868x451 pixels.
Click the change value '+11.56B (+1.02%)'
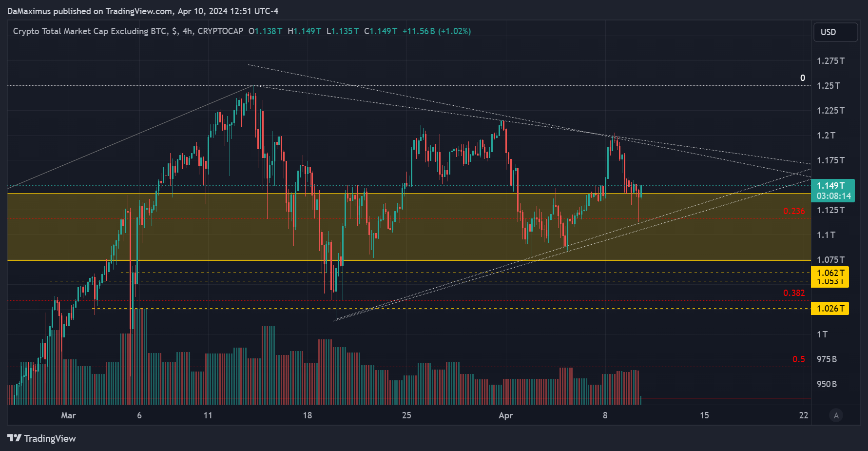437,31
